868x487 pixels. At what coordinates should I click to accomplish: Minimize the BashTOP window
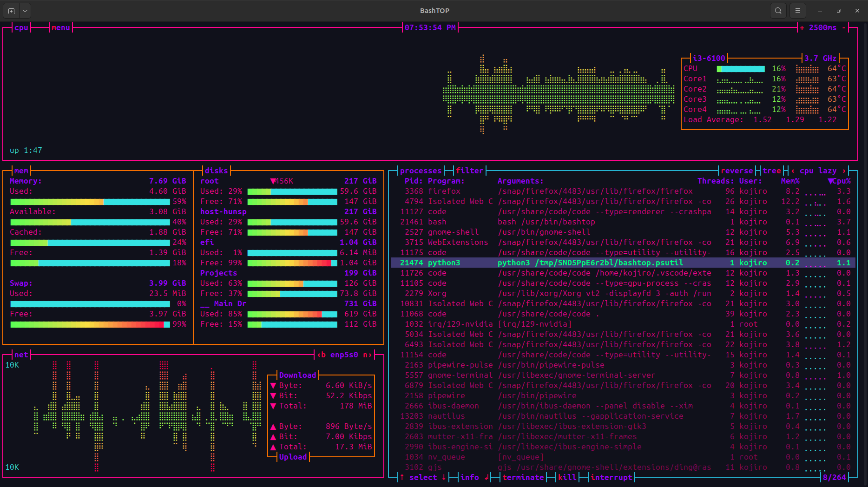(820, 11)
